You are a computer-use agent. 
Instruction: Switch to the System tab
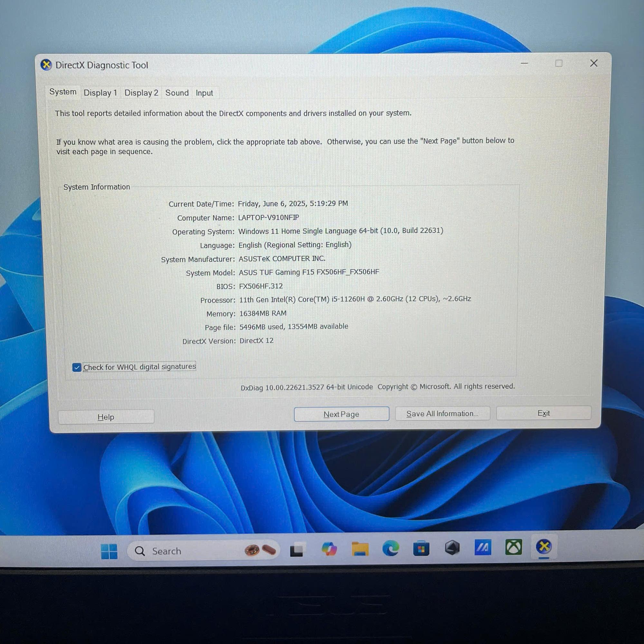63,92
